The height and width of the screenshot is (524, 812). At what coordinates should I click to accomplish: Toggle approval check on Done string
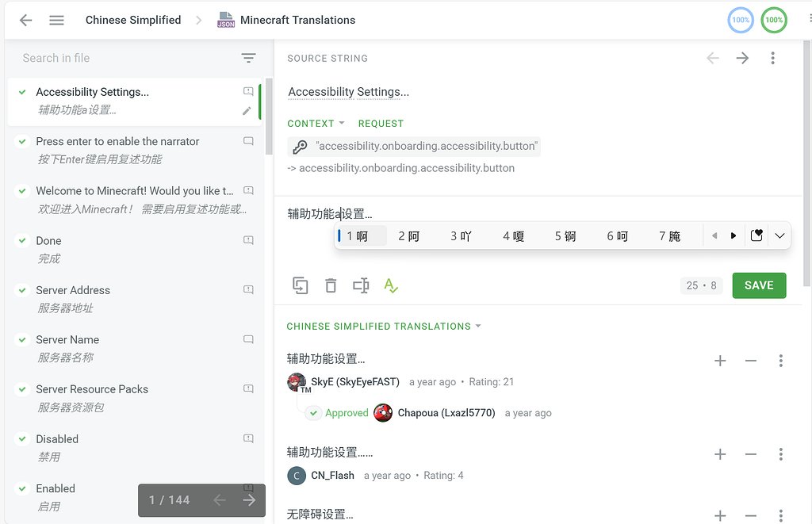coord(22,241)
